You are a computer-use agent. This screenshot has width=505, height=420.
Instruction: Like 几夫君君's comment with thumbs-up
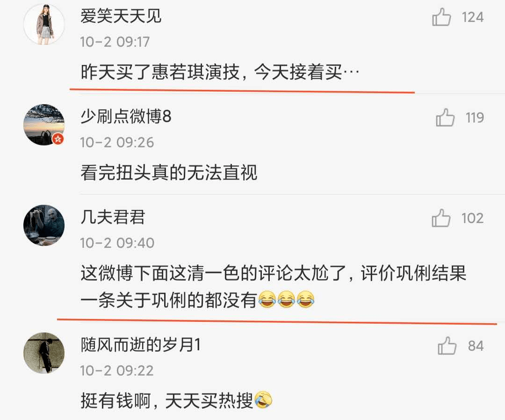pos(441,218)
